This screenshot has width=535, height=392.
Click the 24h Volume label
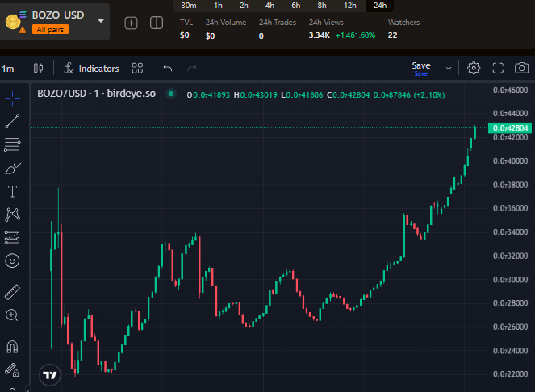tap(226, 23)
